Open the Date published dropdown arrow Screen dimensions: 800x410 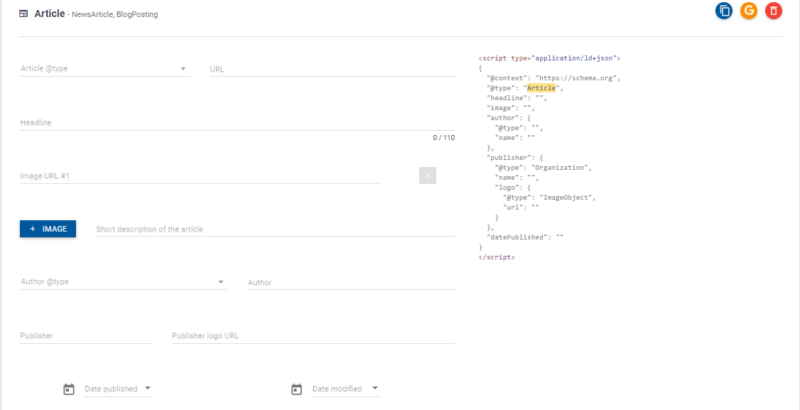(x=147, y=388)
